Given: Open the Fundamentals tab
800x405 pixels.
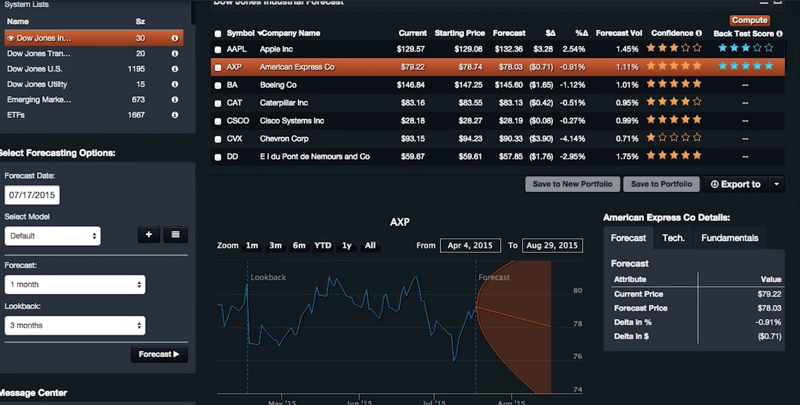Looking at the screenshot, I should pos(730,238).
